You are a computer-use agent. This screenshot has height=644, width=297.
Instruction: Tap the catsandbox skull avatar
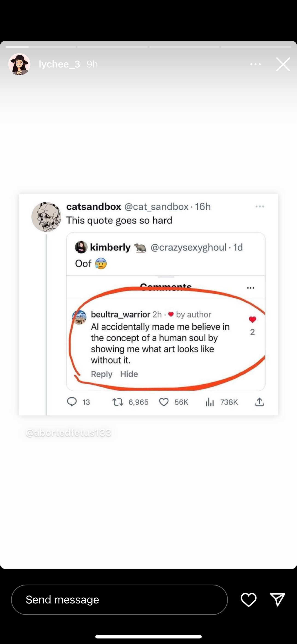pos(46,217)
